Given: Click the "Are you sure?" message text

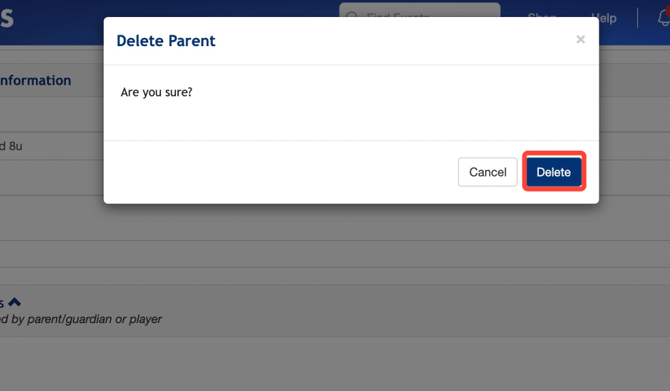Looking at the screenshot, I should pyautogui.click(x=156, y=92).
